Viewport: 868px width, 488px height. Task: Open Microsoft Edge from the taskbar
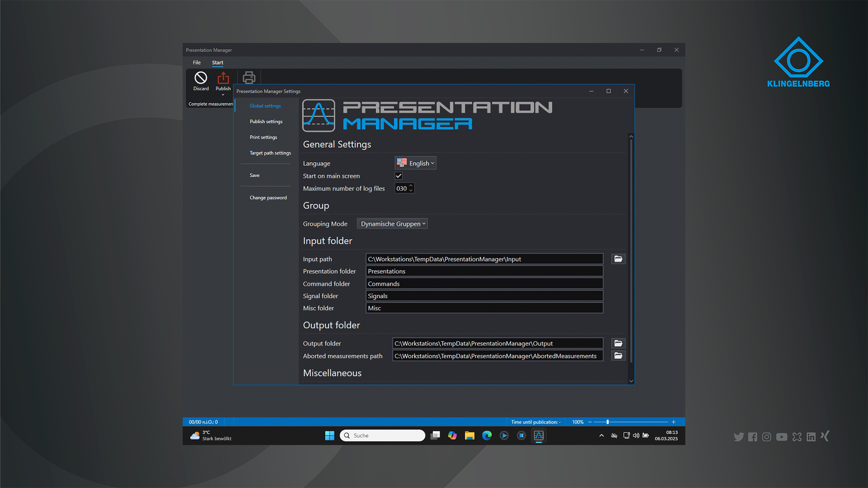click(x=487, y=436)
